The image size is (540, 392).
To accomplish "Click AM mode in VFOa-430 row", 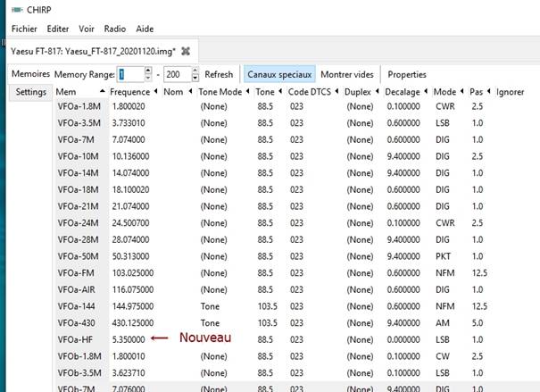I will [x=443, y=323].
